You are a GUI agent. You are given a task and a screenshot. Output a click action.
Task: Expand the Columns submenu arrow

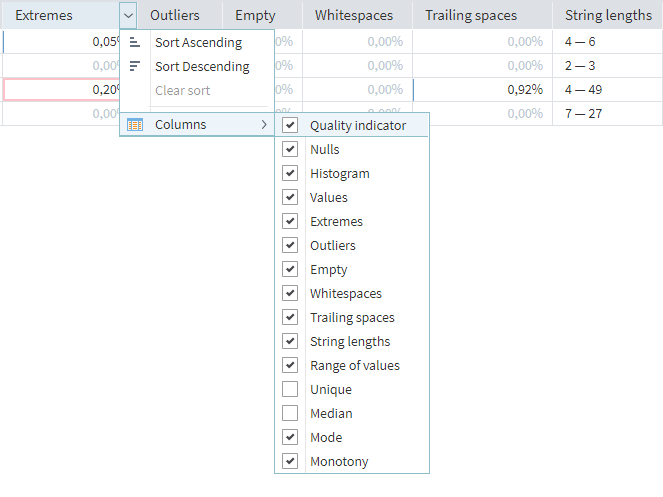(264, 124)
